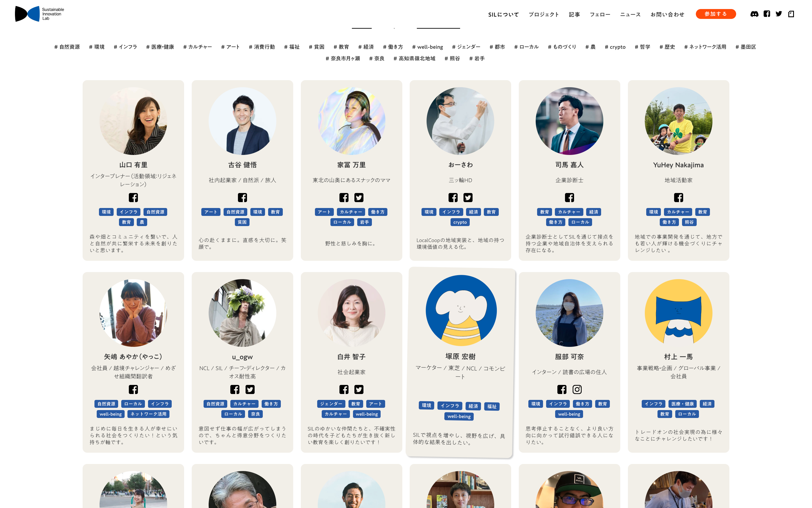Click the 岩手 tag on 家冨 万里's card
Viewport: 812px width, 508px height.
tap(364, 222)
